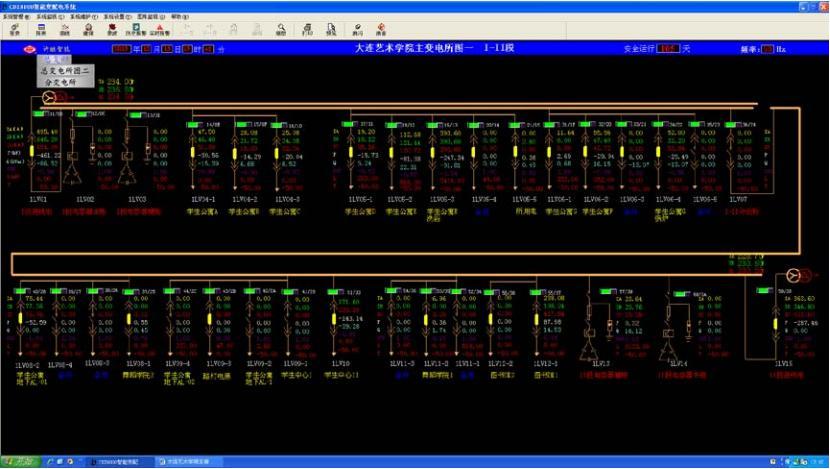Click the green status bar above feeder 1LV04-2
This screenshot has height=469, width=830.
238,124
